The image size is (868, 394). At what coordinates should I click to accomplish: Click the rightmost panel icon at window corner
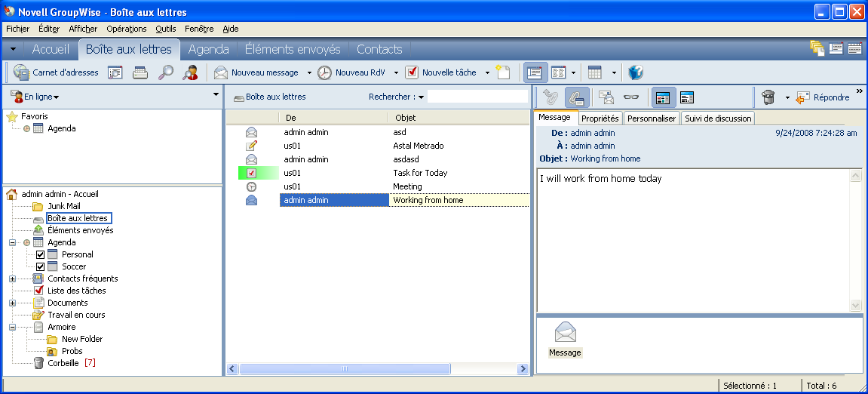pos(854,48)
